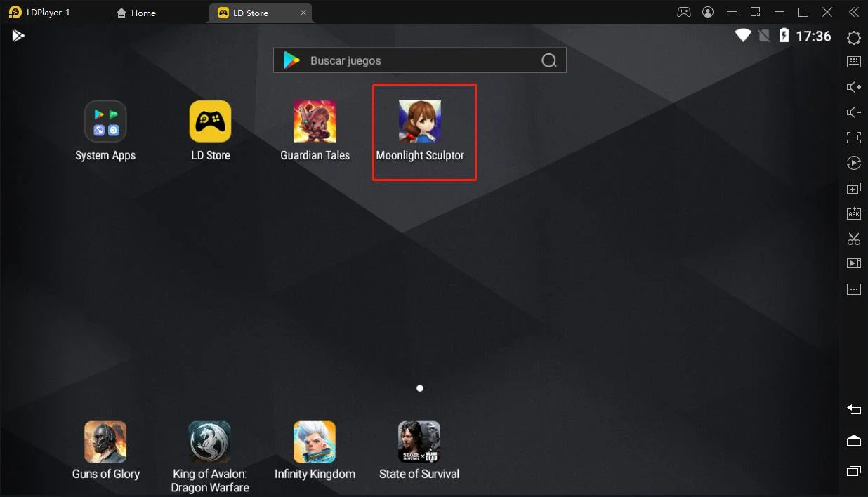Click the scissors screenshot tool
Viewport: 868px width, 497px height.
pyautogui.click(x=854, y=239)
